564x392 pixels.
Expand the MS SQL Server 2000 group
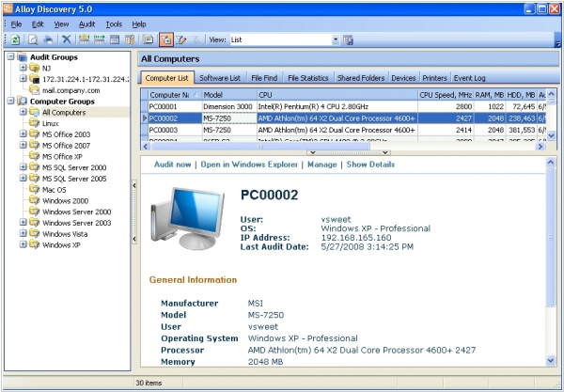click(x=23, y=167)
